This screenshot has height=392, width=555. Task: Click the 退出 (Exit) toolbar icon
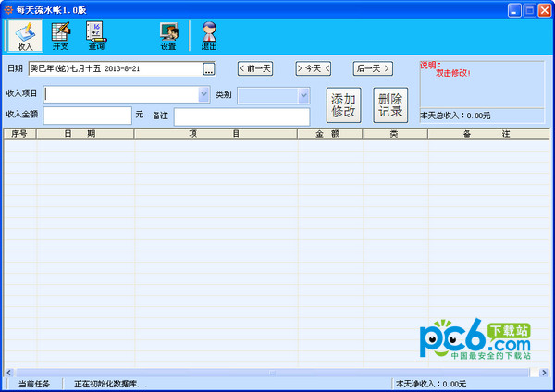(x=209, y=35)
